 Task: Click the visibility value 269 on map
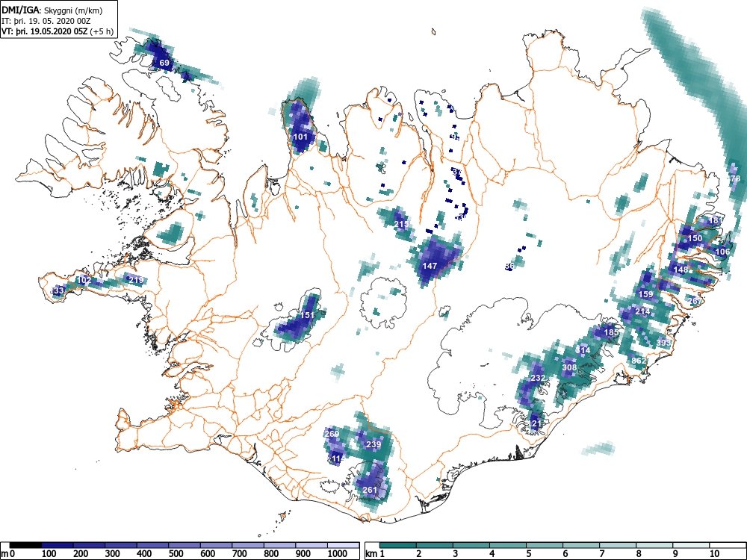pos(332,434)
